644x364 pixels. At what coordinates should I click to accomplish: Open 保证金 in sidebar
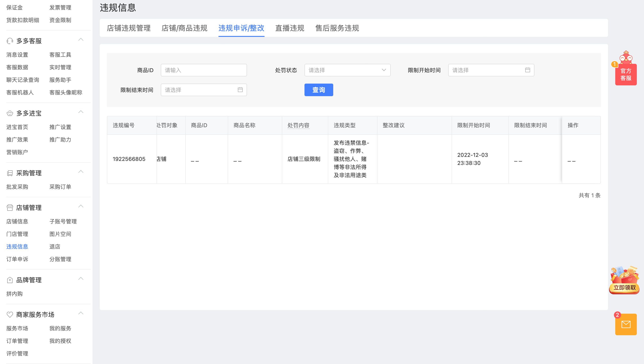click(15, 7)
